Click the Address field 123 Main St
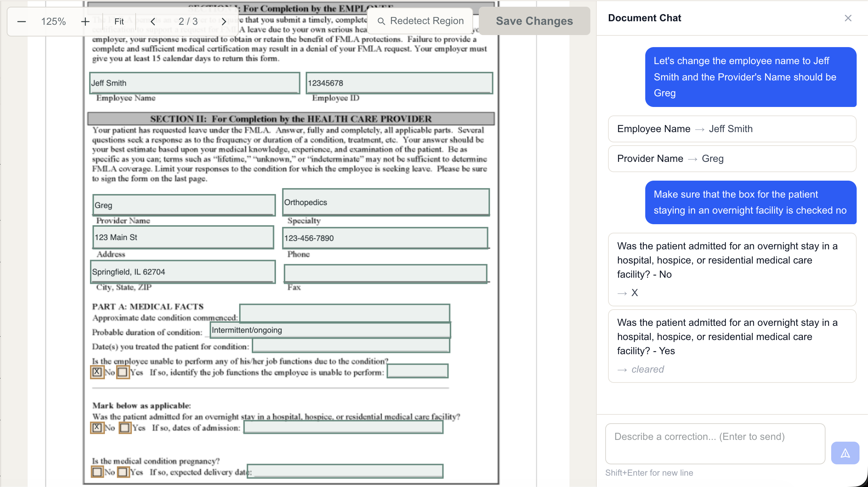This screenshot has height=487, width=868. (183, 237)
